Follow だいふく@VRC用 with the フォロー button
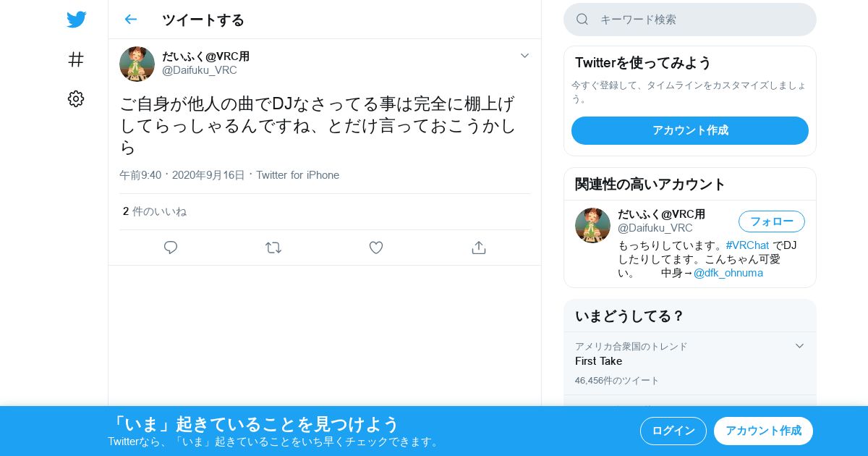868x456 pixels. (x=772, y=221)
